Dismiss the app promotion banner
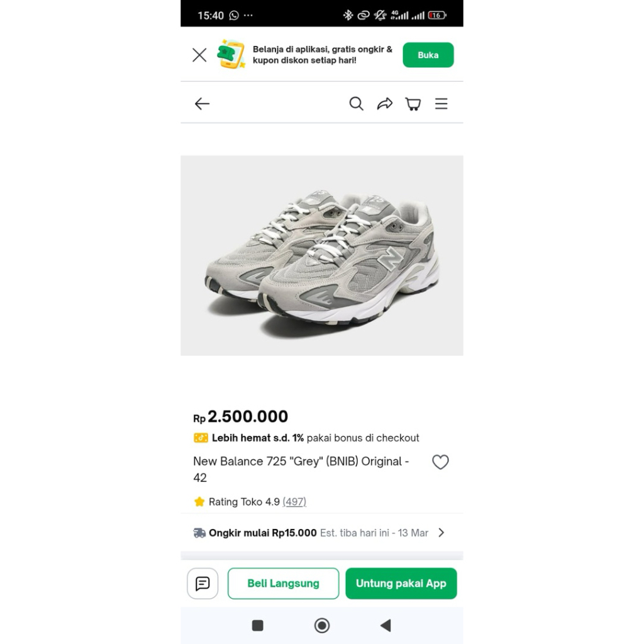This screenshot has height=644, width=644. [199, 55]
